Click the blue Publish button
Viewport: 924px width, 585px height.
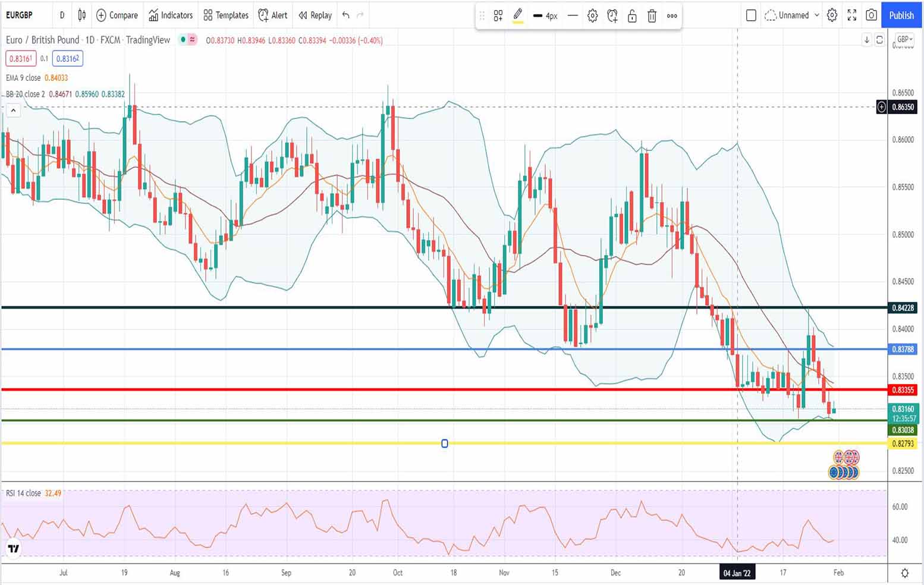pyautogui.click(x=901, y=15)
